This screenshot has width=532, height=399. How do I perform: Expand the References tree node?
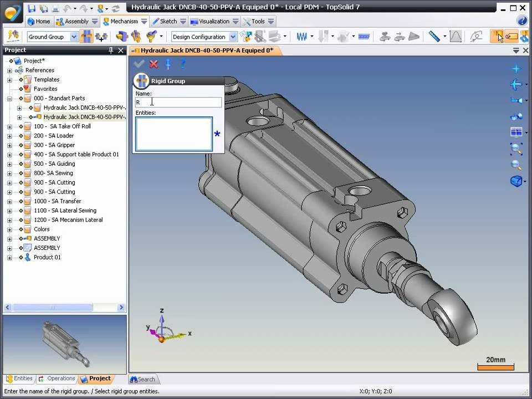point(9,70)
